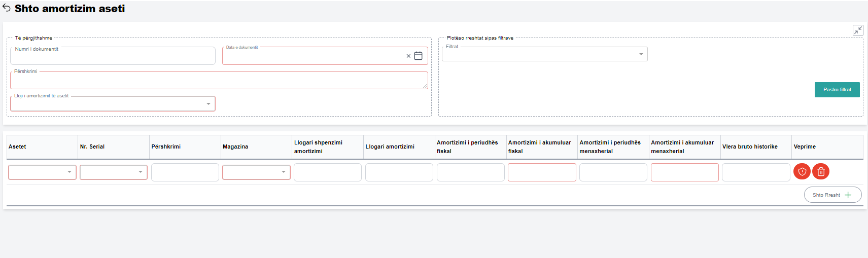This screenshot has width=868, height=258.
Task: Delete the row using the trash icon
Action: [x=820, y=172]
